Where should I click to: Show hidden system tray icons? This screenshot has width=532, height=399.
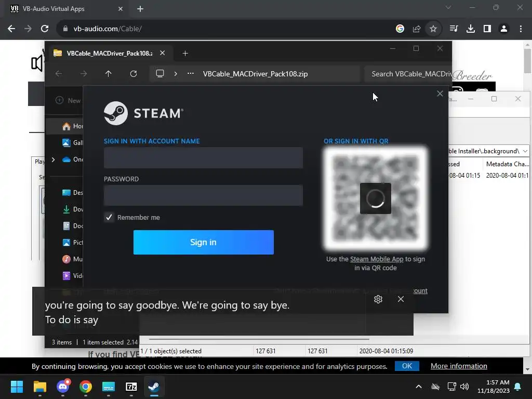click(x=419, y=387)
